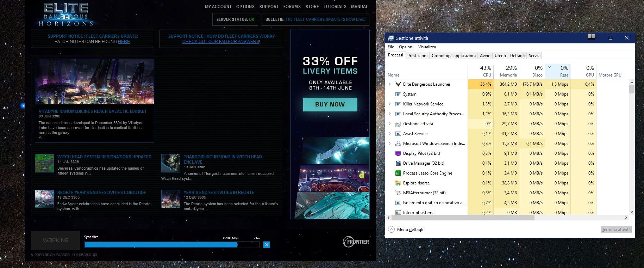This screenshot has height=268, width=644.
Task: Expand the Avast Service process
Action: pos(389,134)
